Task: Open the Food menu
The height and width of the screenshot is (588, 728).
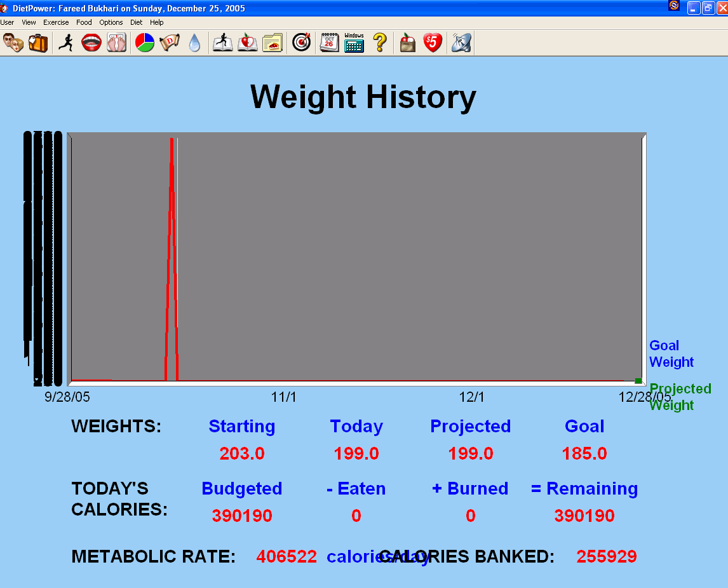Action: point(84,22)
